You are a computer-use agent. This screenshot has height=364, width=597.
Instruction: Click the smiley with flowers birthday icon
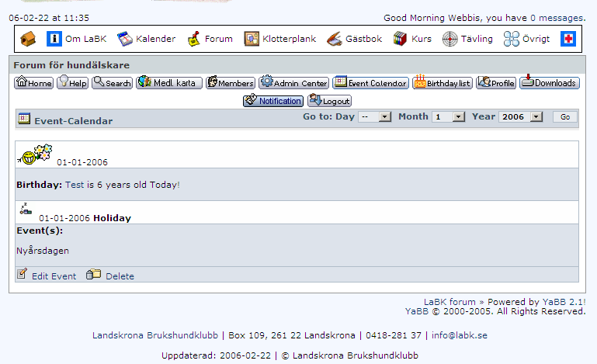(35, 154)
